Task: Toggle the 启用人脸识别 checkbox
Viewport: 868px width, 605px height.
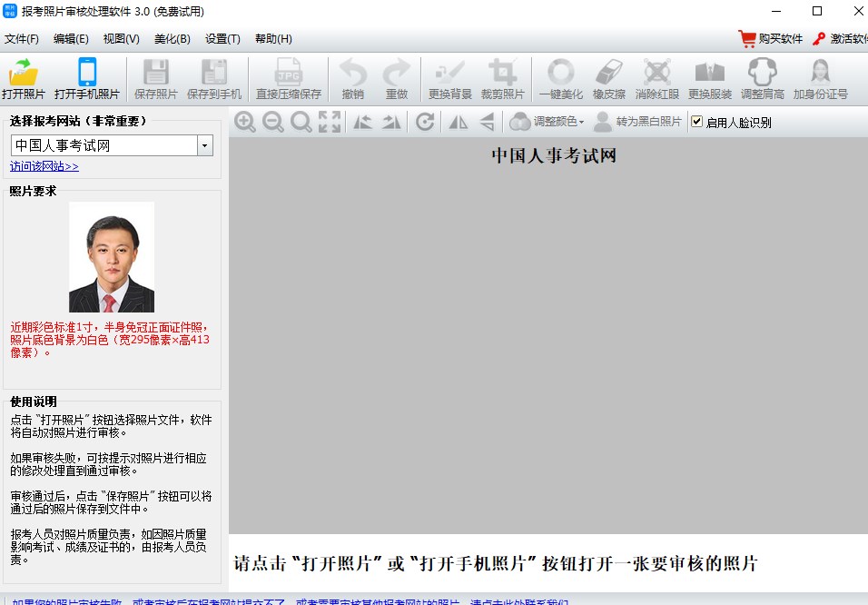Action: click(697, 121)
